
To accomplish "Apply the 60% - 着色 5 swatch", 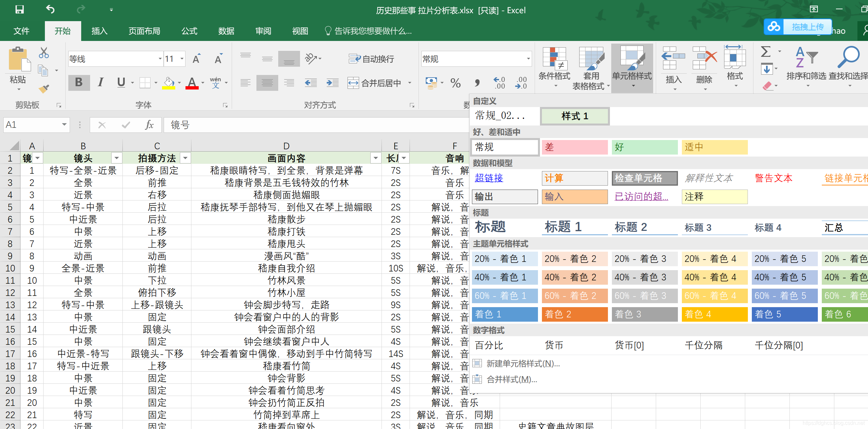I will [785, 296].
